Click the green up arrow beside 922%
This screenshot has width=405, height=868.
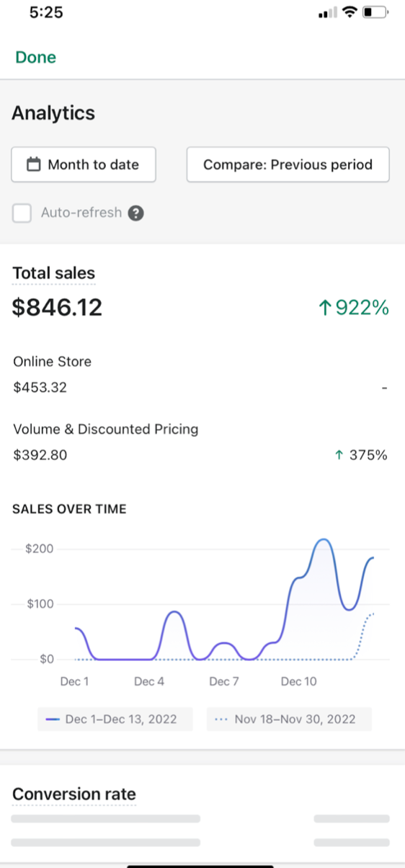tap(324, 309)
